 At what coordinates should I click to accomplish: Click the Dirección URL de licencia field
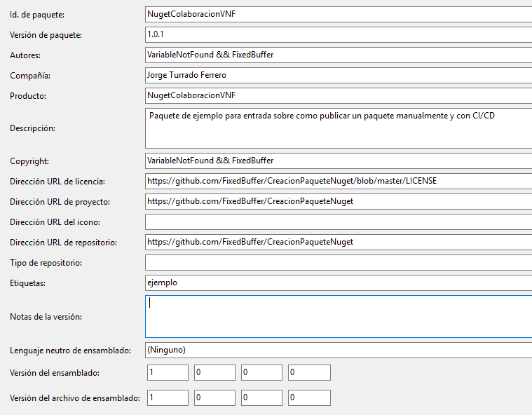[x=339, y=181]
